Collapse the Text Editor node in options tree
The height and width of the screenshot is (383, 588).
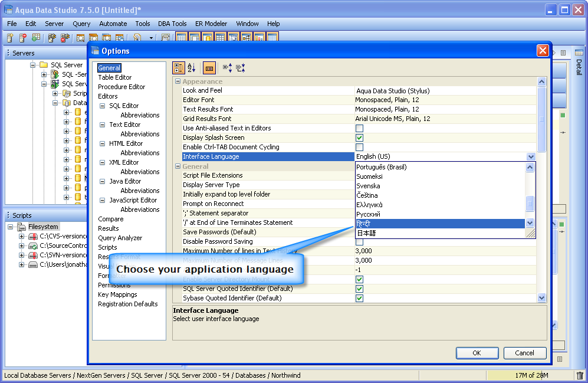[102, 125]
